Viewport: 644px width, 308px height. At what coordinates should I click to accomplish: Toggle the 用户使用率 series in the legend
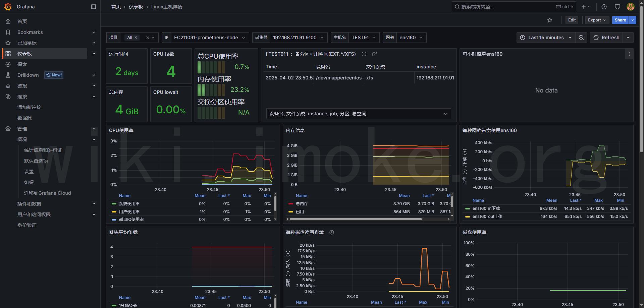[129, 212]
